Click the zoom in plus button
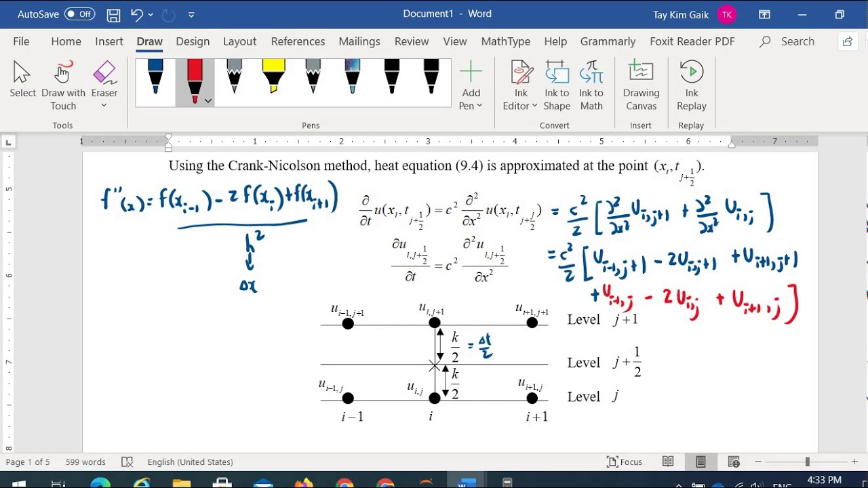The image size is (868, 488). coord(854,462)
